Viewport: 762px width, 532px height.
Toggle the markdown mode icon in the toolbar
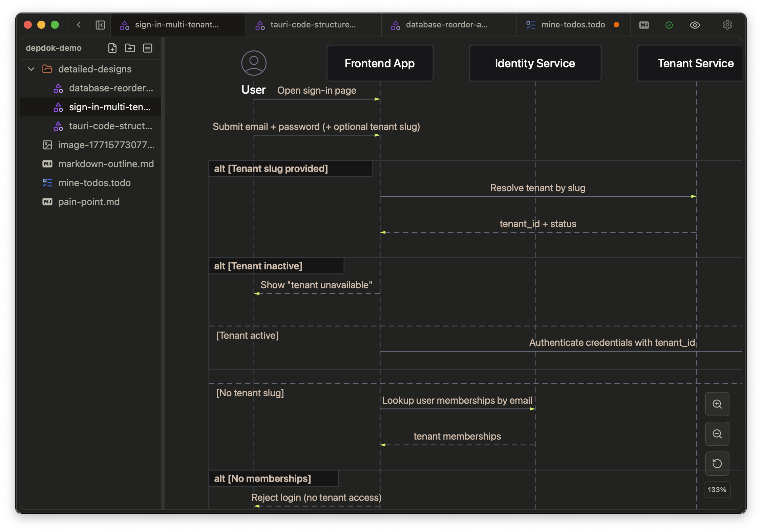pyautogui.click(x=644, y=25)
